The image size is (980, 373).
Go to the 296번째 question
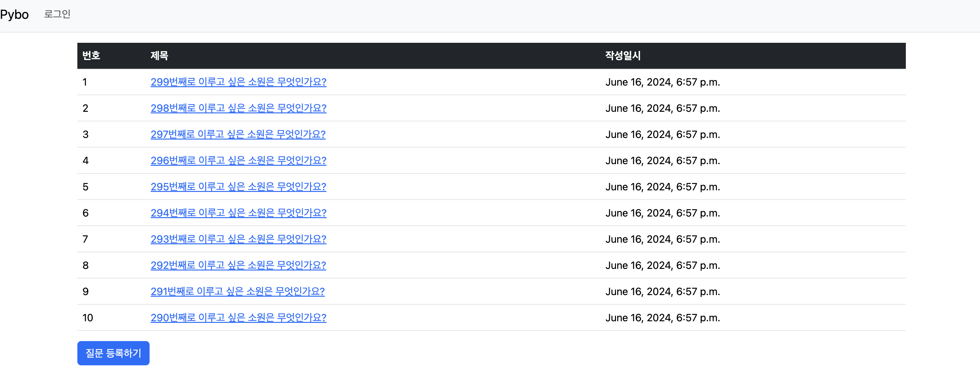coord(238,160)
